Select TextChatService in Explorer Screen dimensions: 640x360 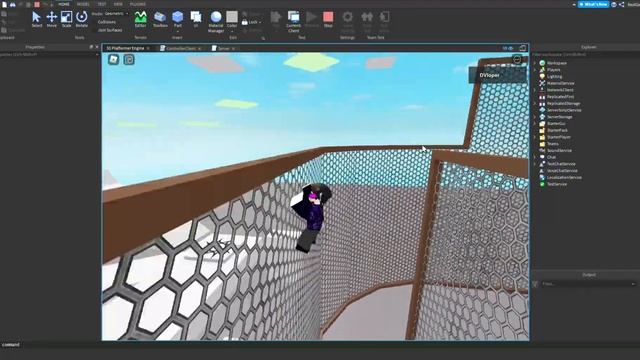pos(561,164)
